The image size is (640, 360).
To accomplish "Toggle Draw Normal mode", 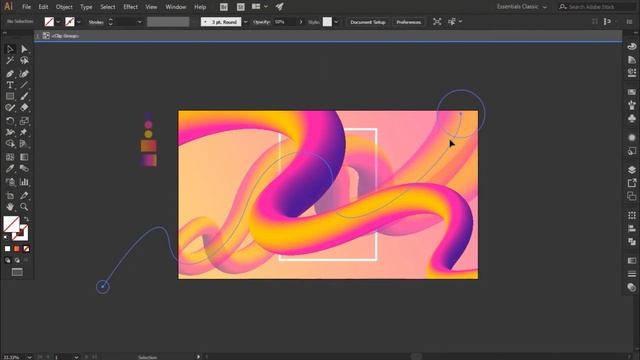I will click(7, 260).
